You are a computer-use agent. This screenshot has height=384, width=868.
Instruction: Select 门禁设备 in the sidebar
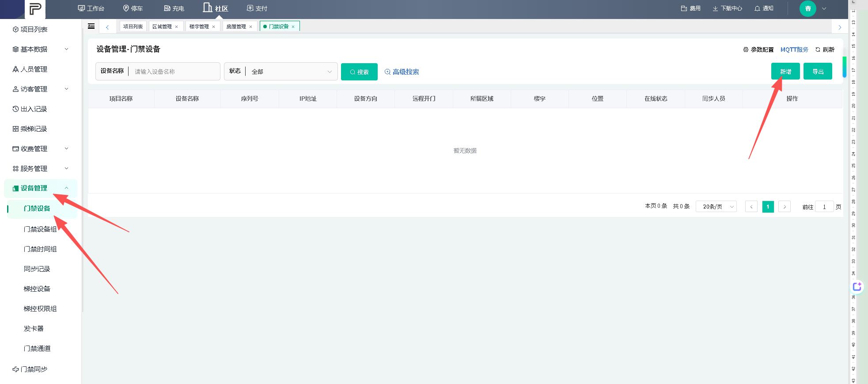coord(37,208)
